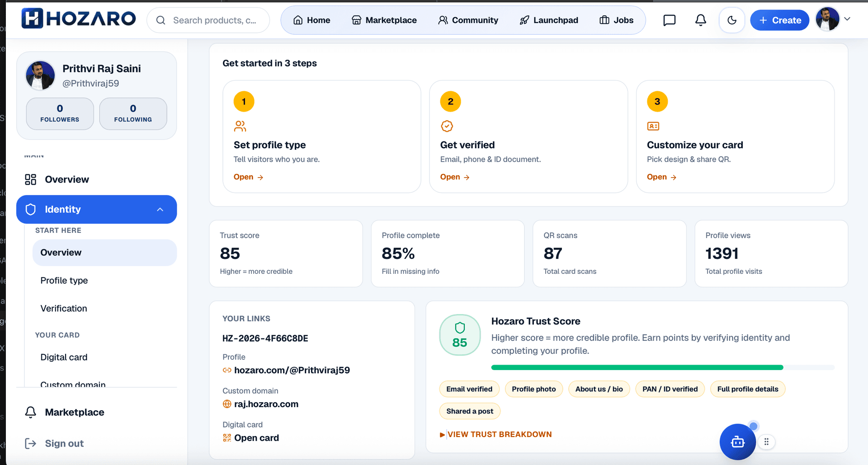Click the Identity shield icon
The image size is (868, 465).
[30, 209]
